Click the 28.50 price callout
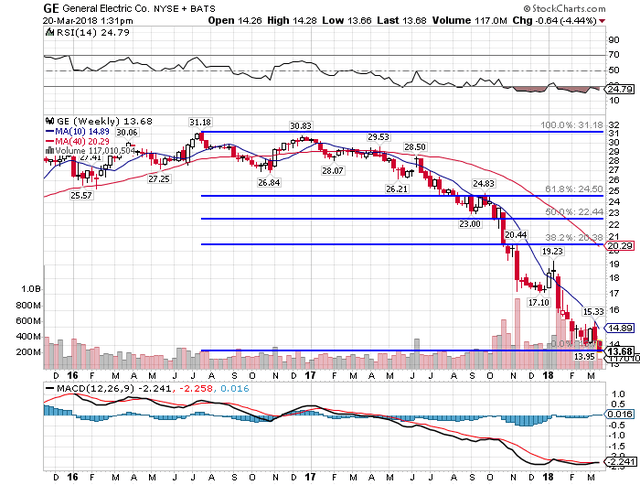The width and height of the screenshot is (640, 485). tap(415, 147)
